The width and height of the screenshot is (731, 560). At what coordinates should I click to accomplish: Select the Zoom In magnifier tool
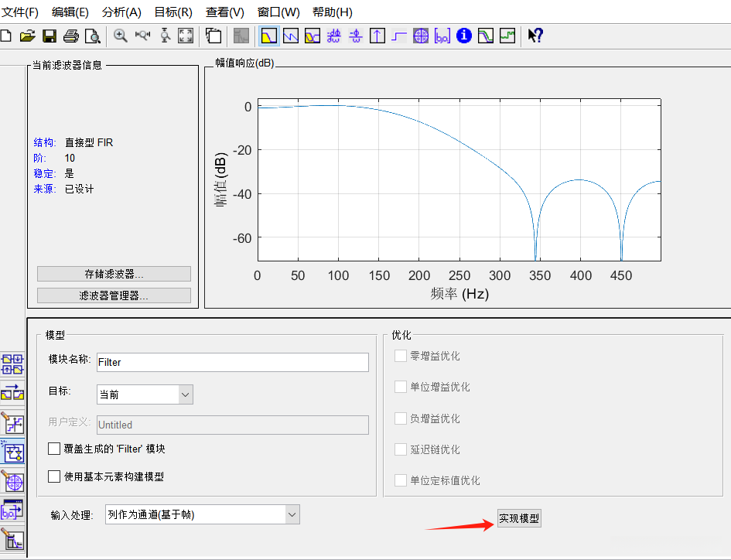(120, 36)
